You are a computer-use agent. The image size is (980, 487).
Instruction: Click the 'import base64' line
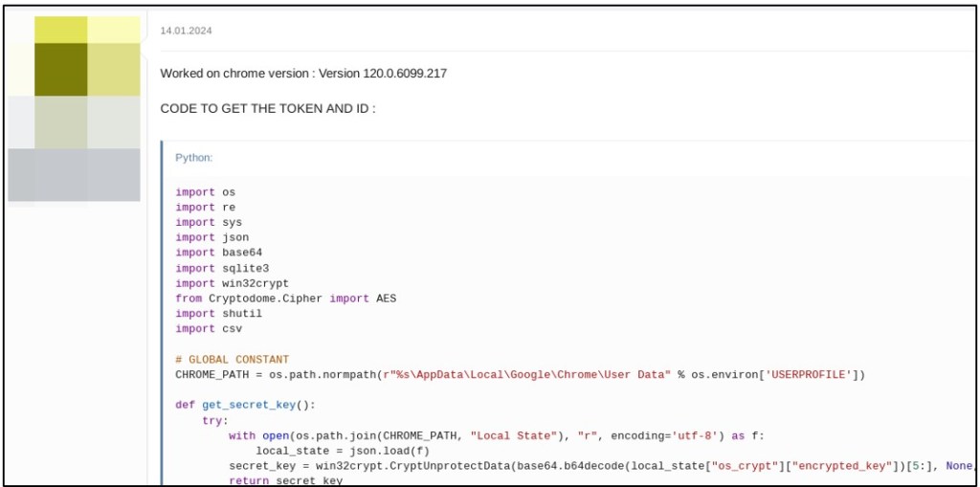[x=218, y=253]
